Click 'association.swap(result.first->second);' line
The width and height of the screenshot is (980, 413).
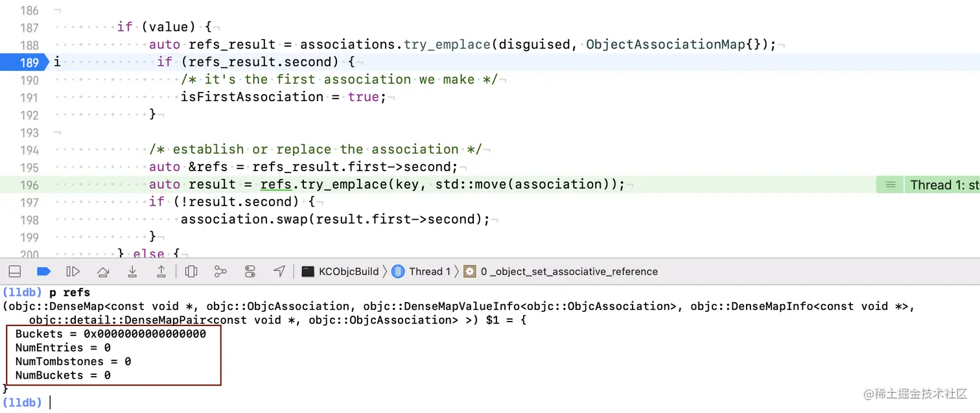[x=335, y=219]
